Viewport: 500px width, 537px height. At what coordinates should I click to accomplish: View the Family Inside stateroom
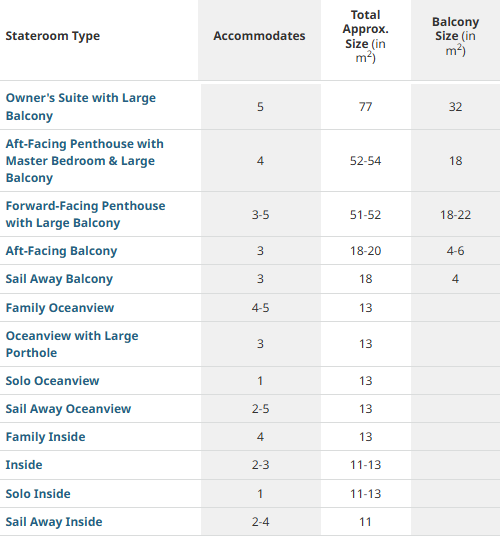coord(46,437)
